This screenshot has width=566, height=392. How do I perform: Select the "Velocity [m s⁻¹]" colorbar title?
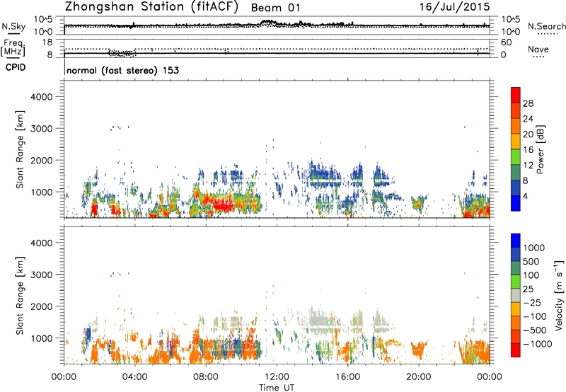pyautogui.click(x=559, y=295)
